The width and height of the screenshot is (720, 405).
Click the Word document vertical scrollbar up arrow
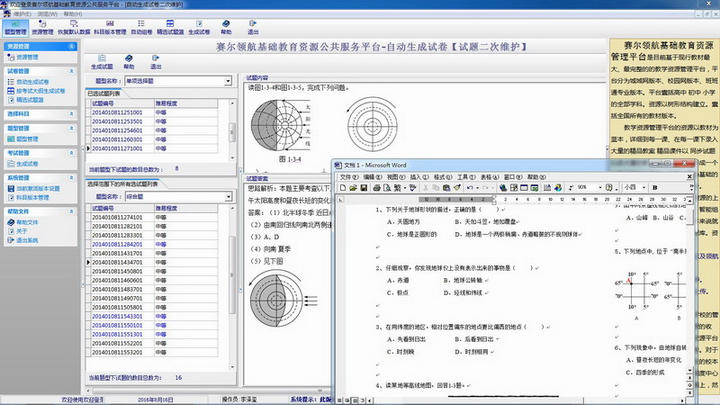click(x=690, y=201)
